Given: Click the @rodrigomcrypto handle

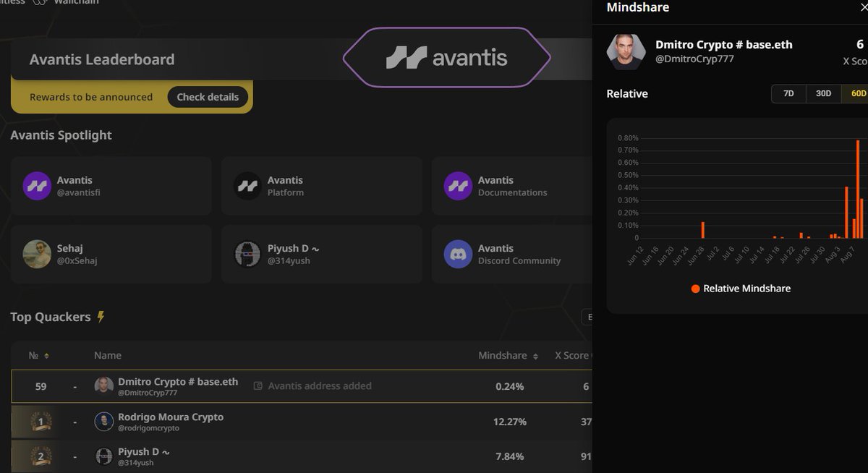Looking at the screenshot, I should (148, 428).
